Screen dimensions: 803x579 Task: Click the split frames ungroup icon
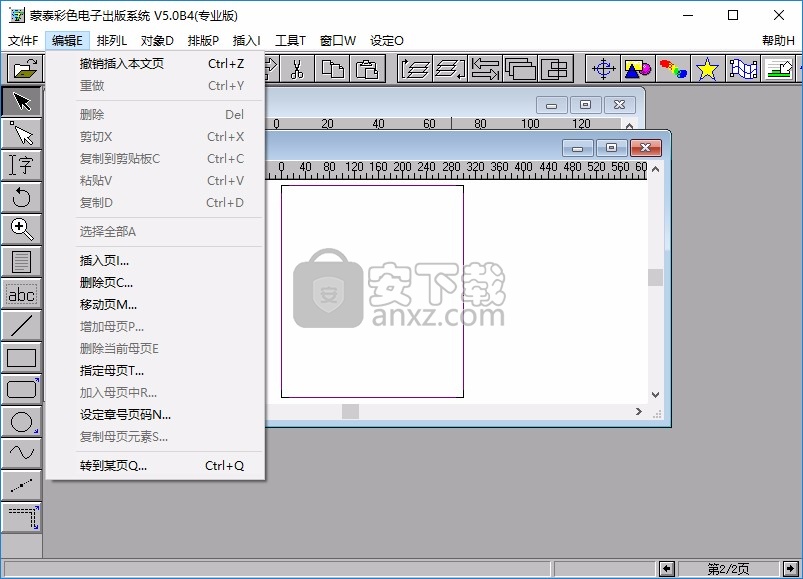coord(555,69)
